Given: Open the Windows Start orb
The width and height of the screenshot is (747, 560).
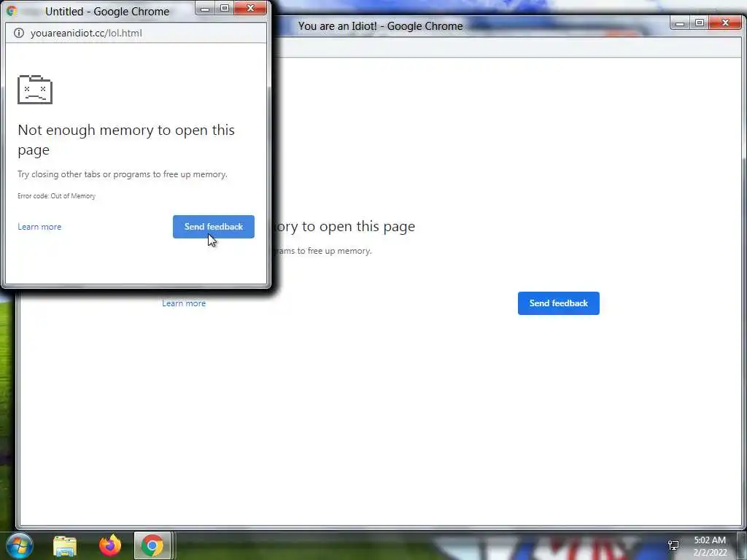Looking at the screenshot, I should tap(19, 545).
